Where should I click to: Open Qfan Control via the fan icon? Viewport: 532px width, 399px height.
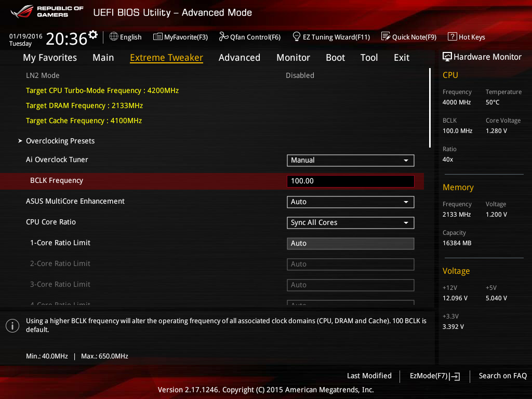tap(223, 37)
